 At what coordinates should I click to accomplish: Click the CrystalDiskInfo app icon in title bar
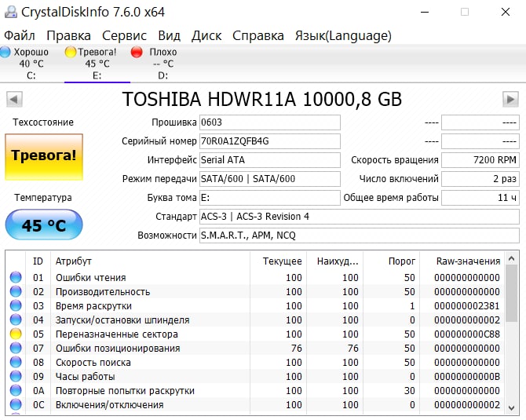(x=11, y=12)
